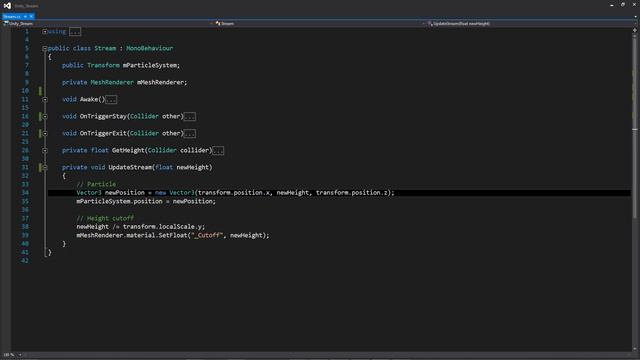640x360 pixels.
Task: Restore down the Visual Studio window
Action: [x=623, y=5]
